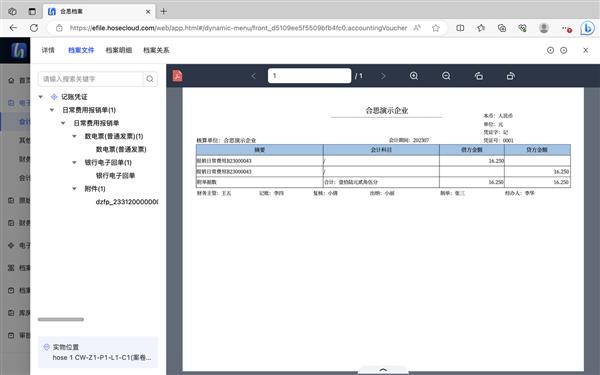Click the diamond icon beside 记账凭证
Image resolution: width=600 pixels, height=375 pixels.
pyautogui.click(x=54, y=97)
